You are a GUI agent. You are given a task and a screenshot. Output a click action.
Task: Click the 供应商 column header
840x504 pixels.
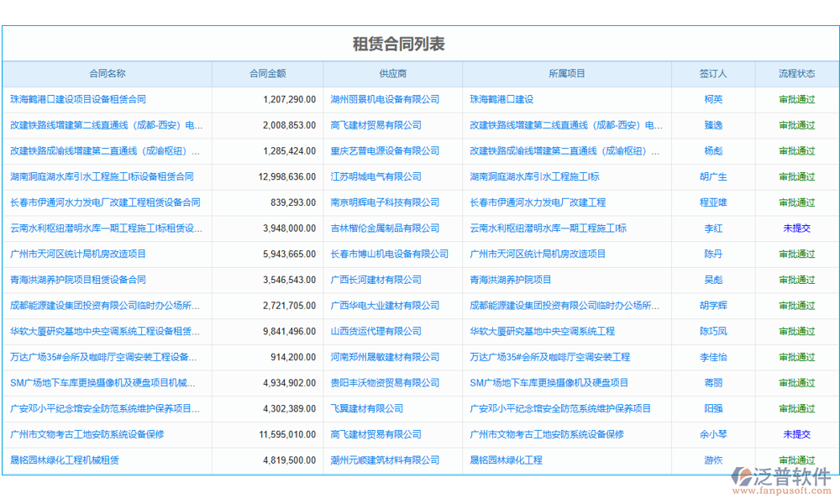[x=392, y=74]
